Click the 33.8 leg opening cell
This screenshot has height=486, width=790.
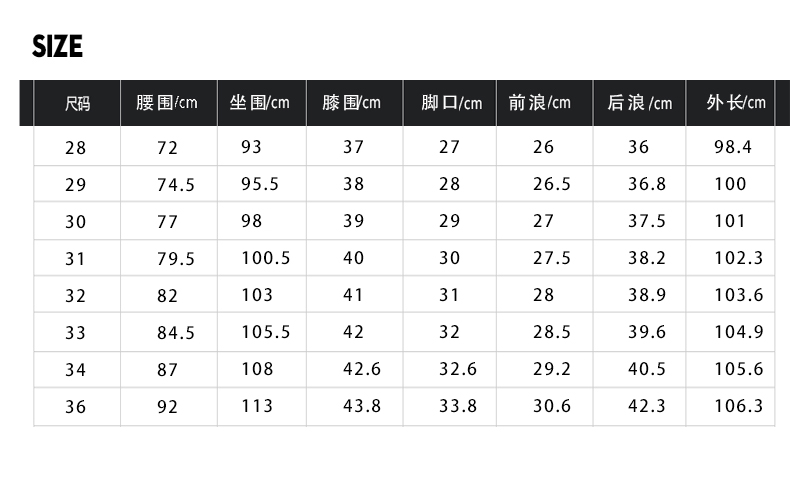[457, 406]
